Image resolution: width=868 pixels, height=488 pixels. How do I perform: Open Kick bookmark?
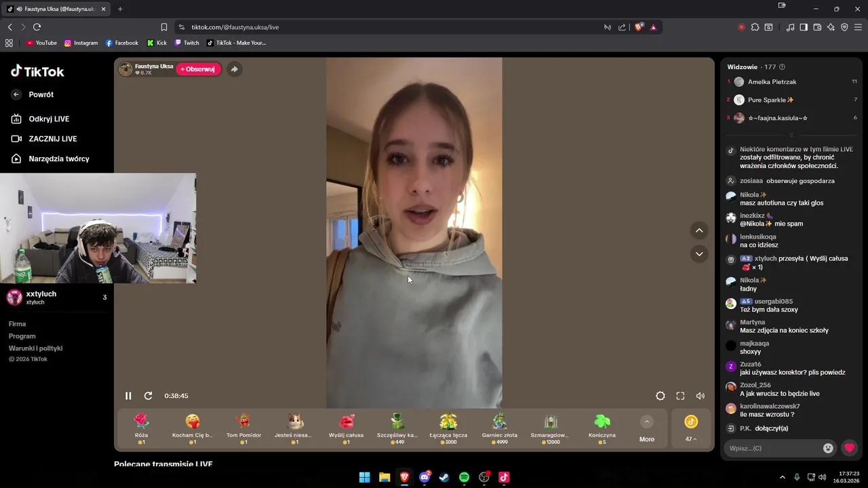tap(157, 43)
